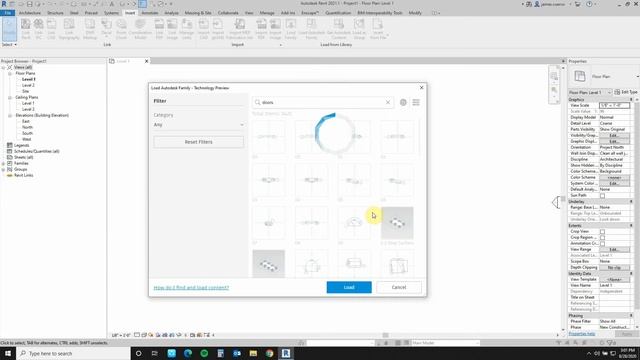The image size is (640, 360).
Task: Click the Link CAD ribbon icon
Action: coord(51,29)
